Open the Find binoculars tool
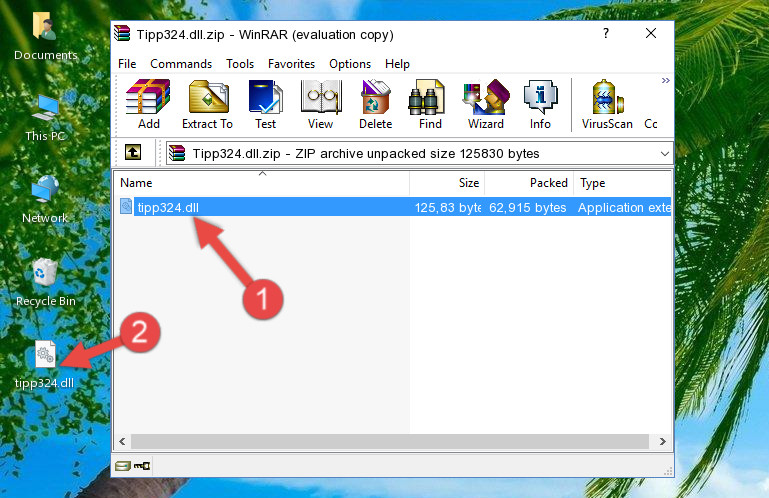Viewport: 769px width, 498px height. (430, 105)
